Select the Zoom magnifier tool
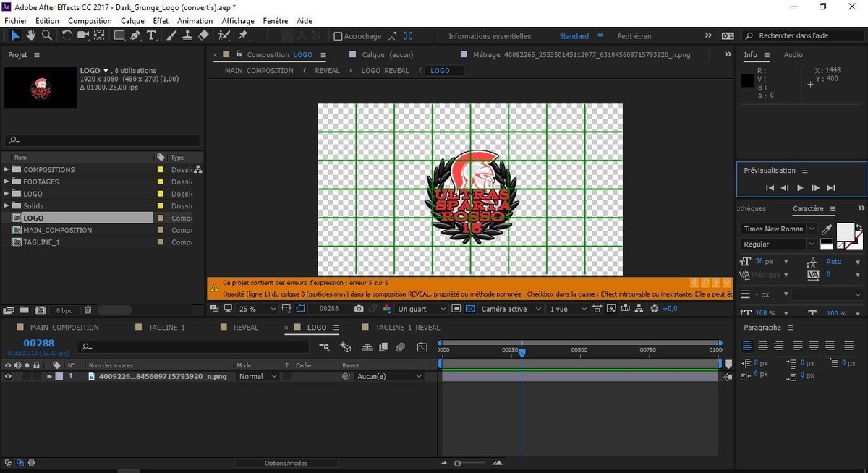Image resolution: width=868 pixels, height=473 pixels. coord(47,35)
